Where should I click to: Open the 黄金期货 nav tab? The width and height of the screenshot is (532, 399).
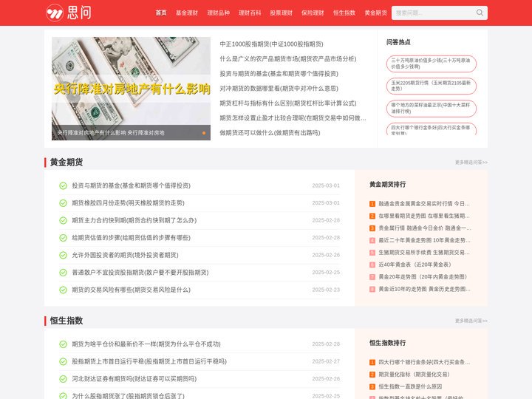375,13
